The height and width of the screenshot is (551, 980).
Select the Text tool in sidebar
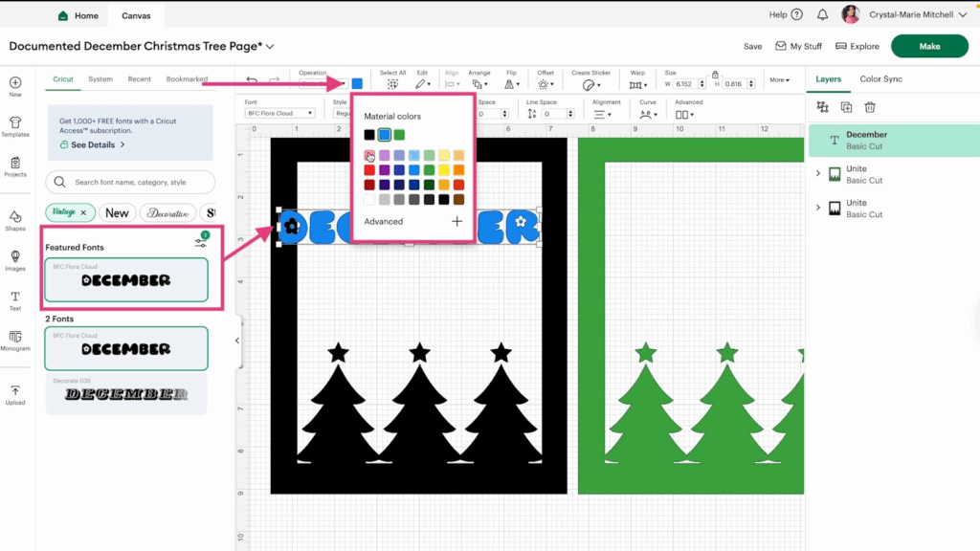click(15, 297)
